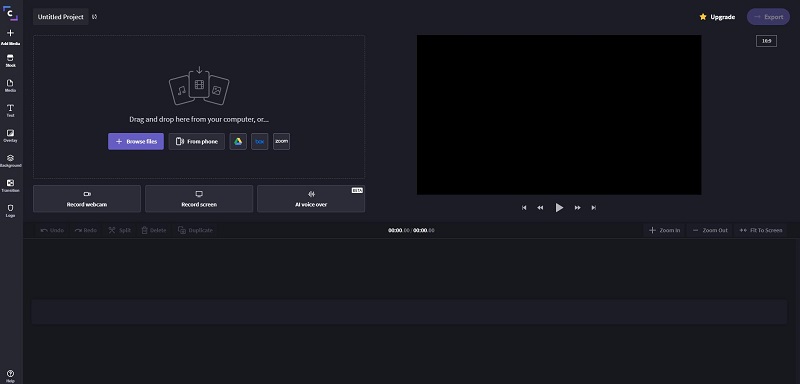
Task: Select the Text tool in sidebar
Action: click(11, 111)
